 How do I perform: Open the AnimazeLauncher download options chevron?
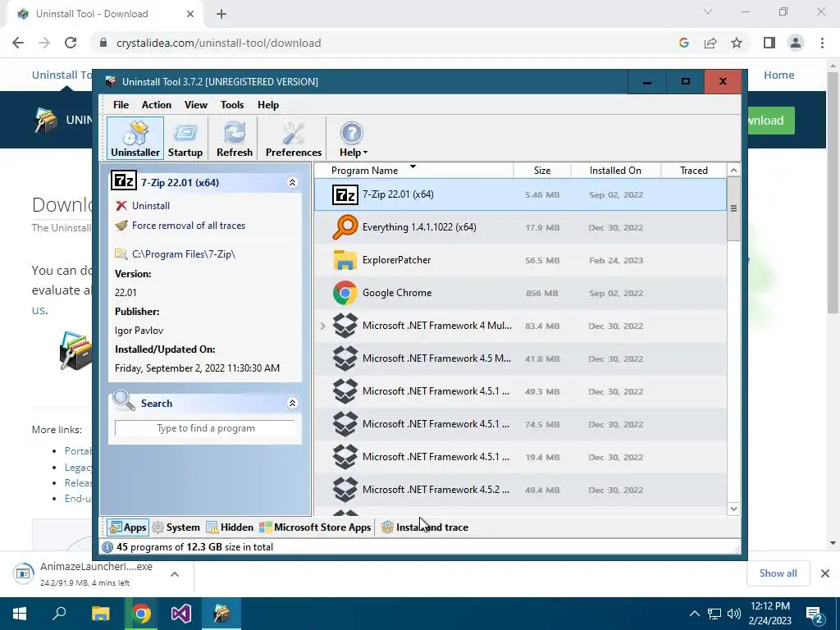[175, 574]
